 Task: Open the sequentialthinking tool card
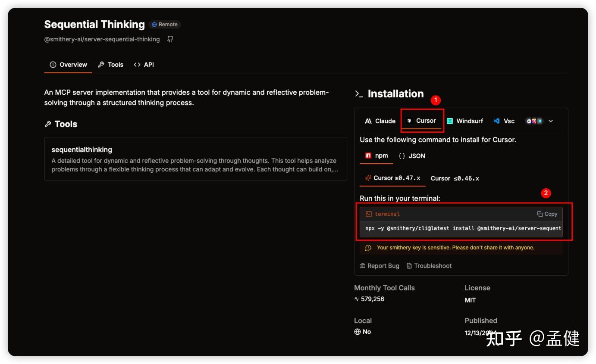point(195,159)
